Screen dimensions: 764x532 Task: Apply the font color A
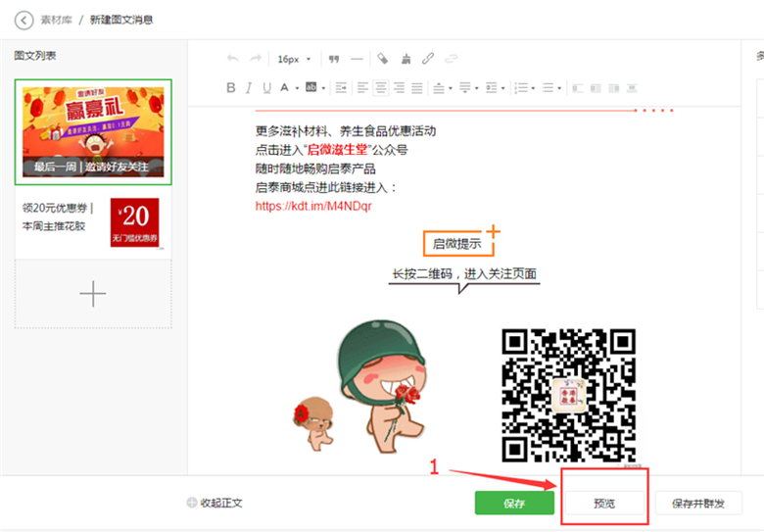pyautogui.click(x=284, y=88)
